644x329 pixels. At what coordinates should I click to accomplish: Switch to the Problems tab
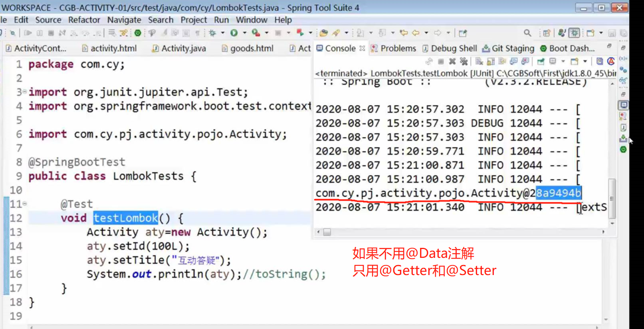(x=394, y=48)
